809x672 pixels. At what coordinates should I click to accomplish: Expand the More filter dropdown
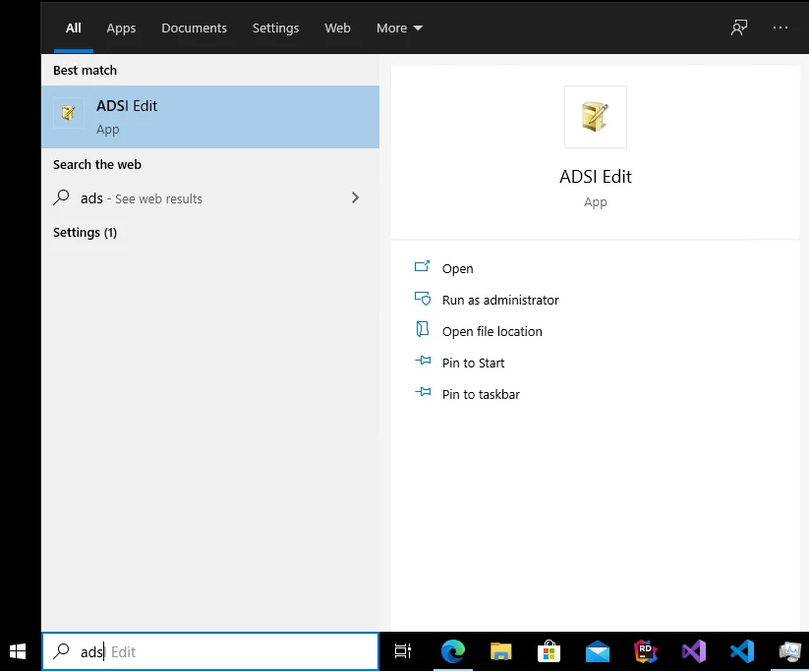tap(399, 28)
